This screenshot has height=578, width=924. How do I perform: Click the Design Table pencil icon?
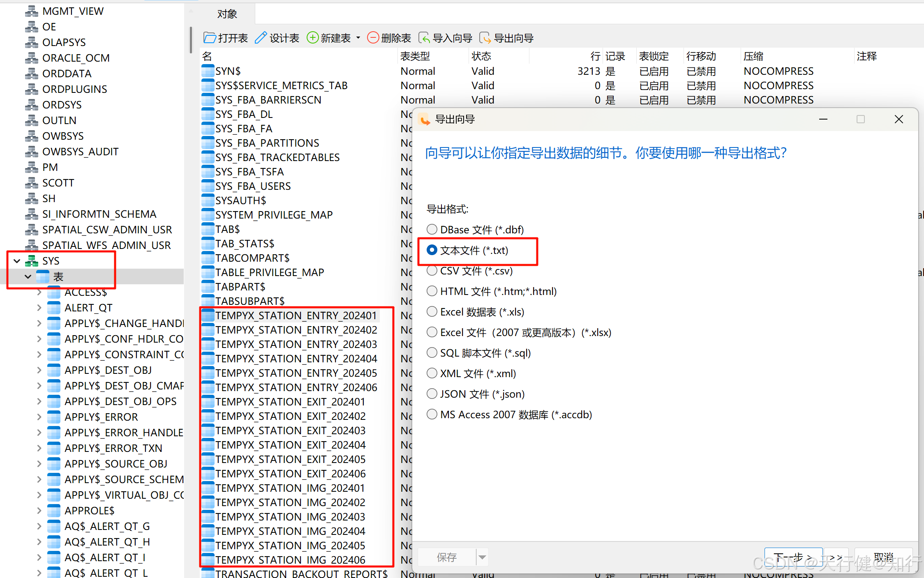click(x=261, y=38)
